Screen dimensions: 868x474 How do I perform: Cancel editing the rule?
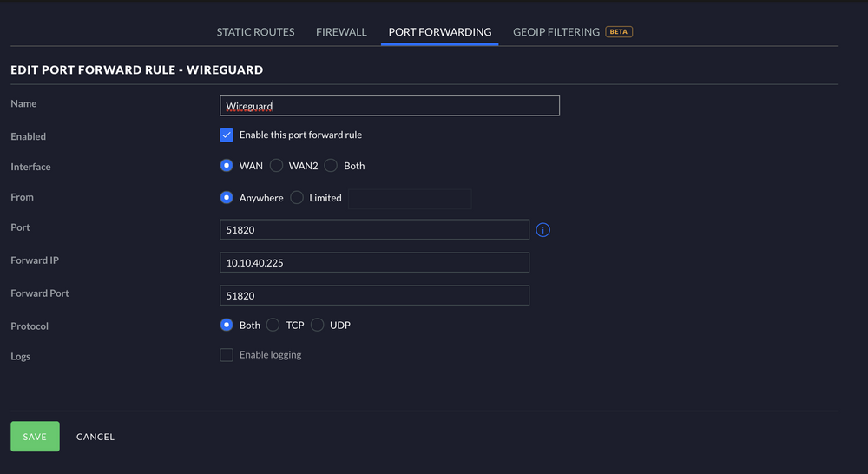(x=95, y=437)
